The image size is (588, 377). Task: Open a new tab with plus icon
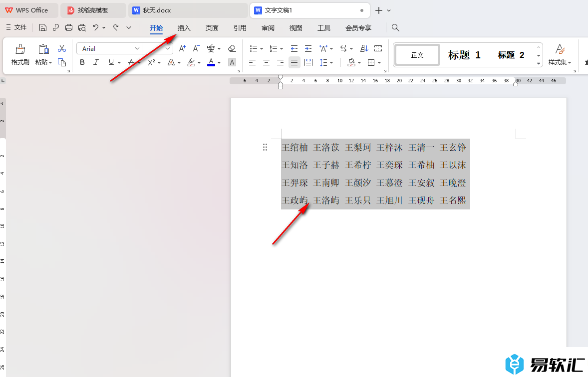(x=379, y=10)
